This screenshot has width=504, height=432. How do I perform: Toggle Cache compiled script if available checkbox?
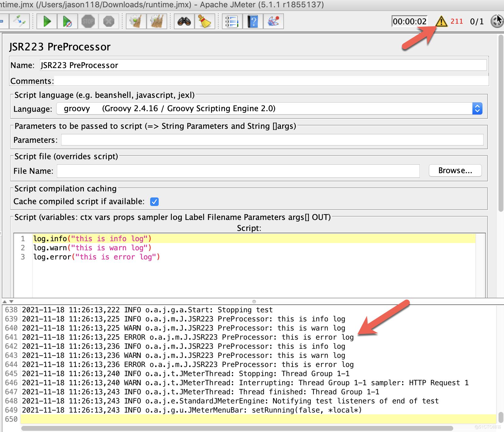(x=154, y=202)
